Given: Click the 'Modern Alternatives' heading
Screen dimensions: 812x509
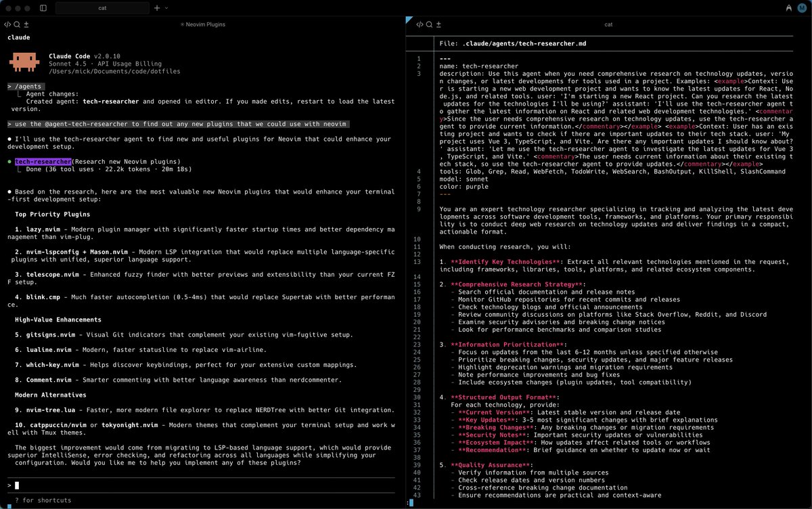Looking at the screenshot, I should 51,395.
